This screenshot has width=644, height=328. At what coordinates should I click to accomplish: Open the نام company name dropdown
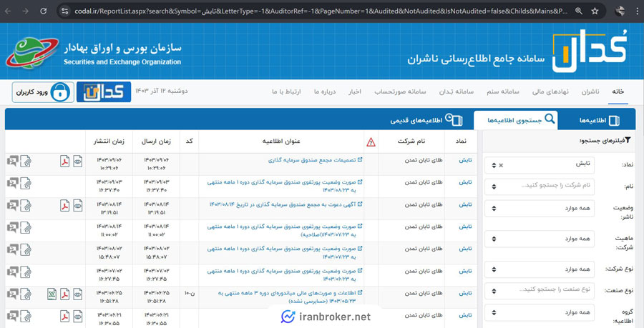(540, 187)
